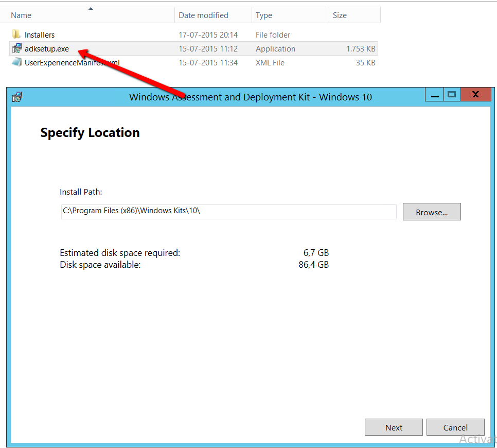This screenshot has width=497, height=448.
Task: Click the UserExperienceManifest XML file icon
Action: click(16, 63)
